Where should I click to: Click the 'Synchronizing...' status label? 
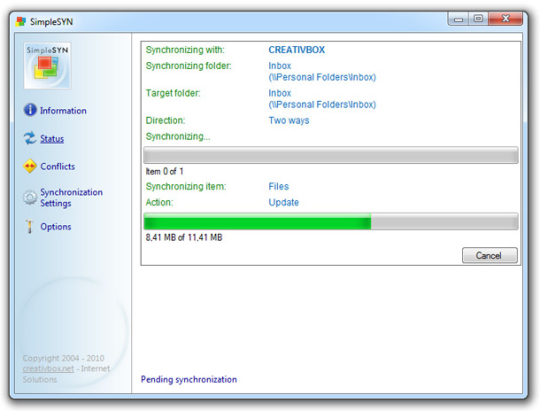[x=178, y=136]
